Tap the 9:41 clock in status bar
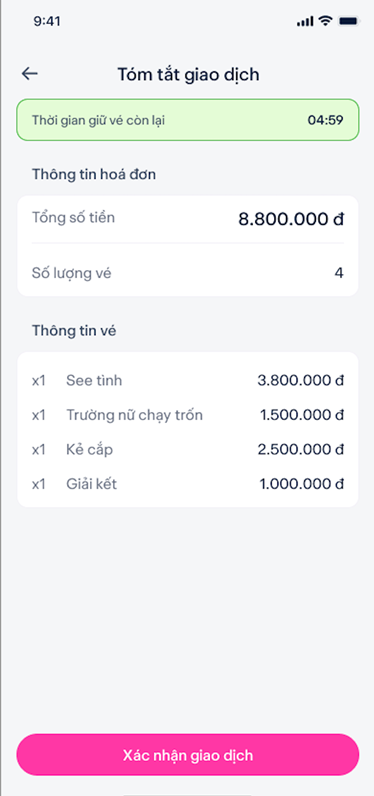 pyautogui.click(x=47, y=21)
